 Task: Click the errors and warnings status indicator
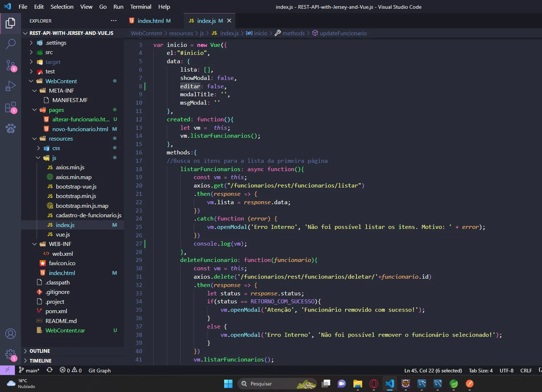tap(71, 370)
